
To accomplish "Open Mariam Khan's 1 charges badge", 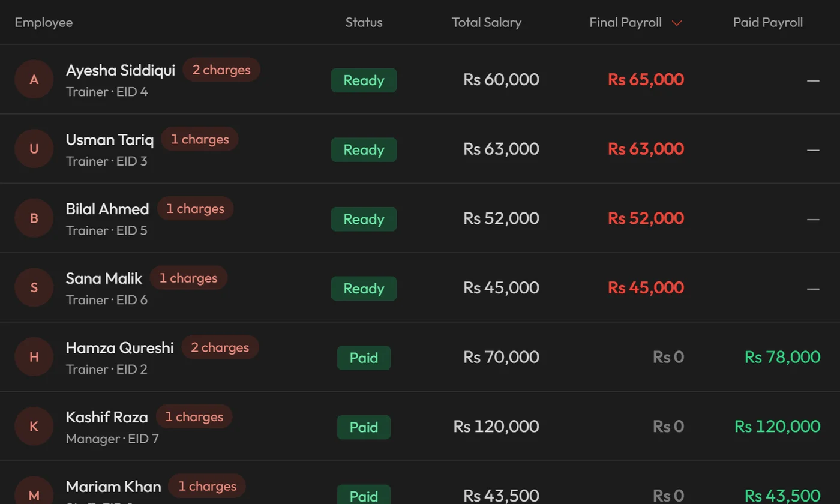I will point(207,486).
